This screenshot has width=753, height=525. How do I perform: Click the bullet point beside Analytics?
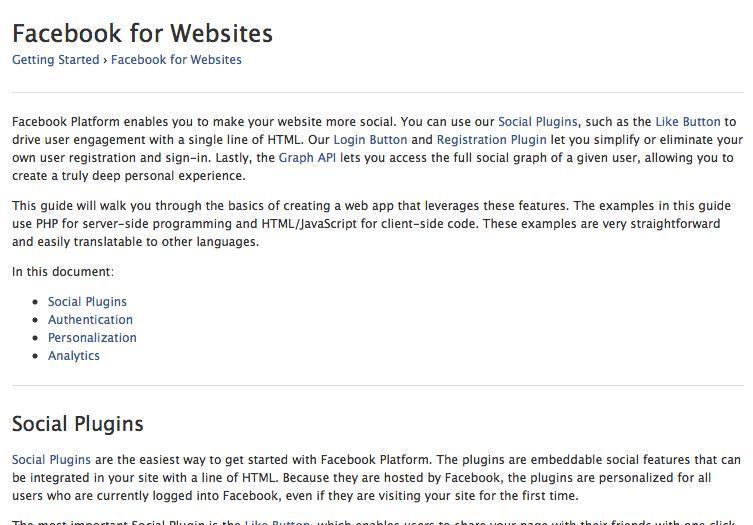pos(36,356)
